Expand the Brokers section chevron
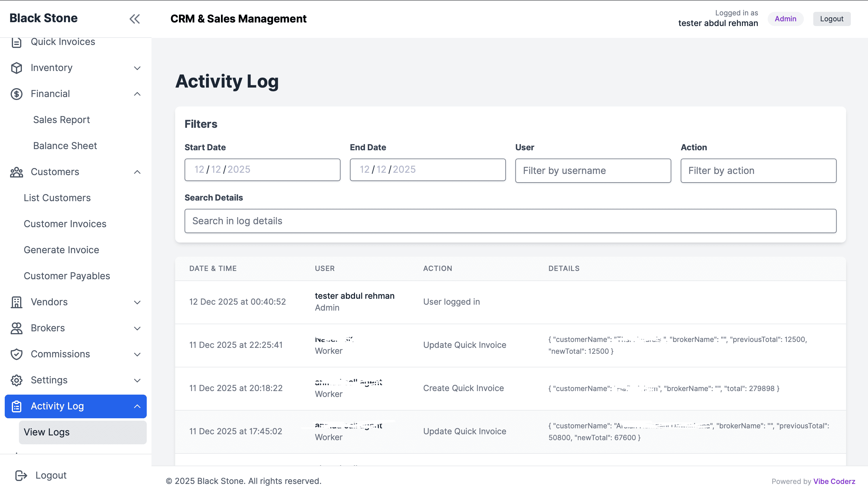The height and width of the screenshot is (494, 868). pyautogui.click(x=137, y=328)
